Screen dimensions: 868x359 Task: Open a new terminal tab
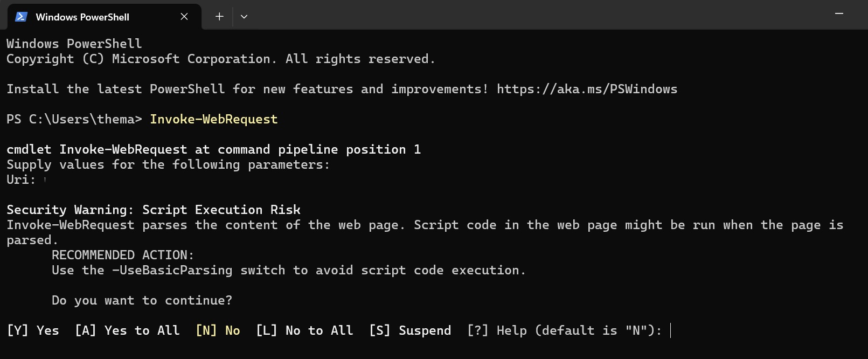[x=219, y=17]
